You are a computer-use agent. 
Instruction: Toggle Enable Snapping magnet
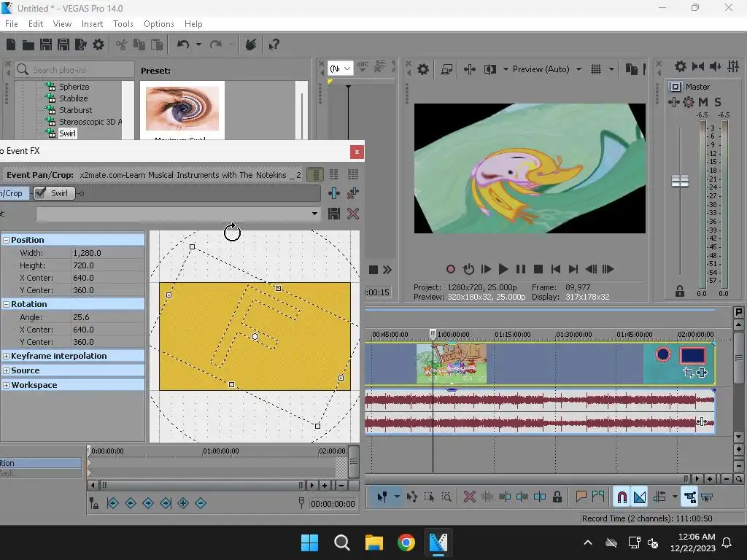click(622, 497)
